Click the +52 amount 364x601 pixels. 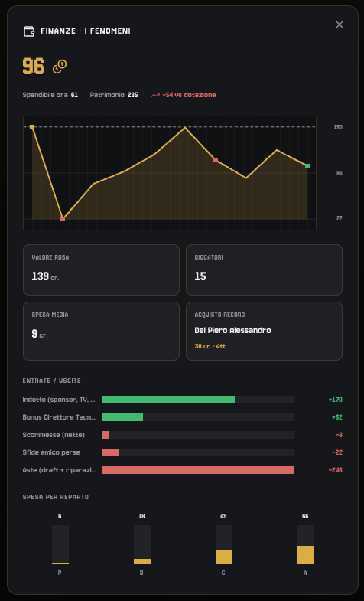click(x=336, y=417)
